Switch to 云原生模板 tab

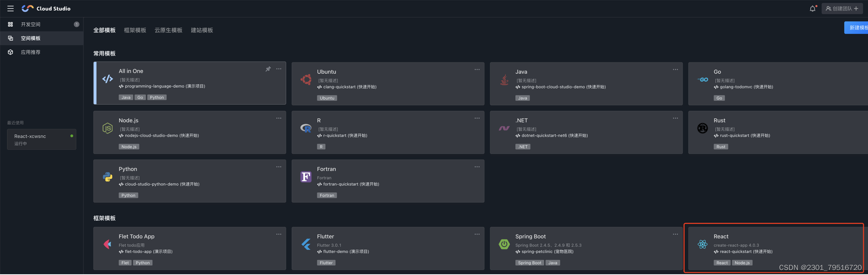click(x=168, y=30)
